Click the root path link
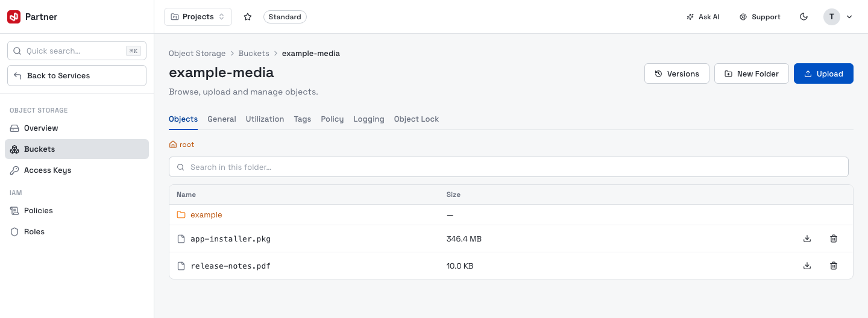This screenshot has width=868, height=318. [187, 145]
